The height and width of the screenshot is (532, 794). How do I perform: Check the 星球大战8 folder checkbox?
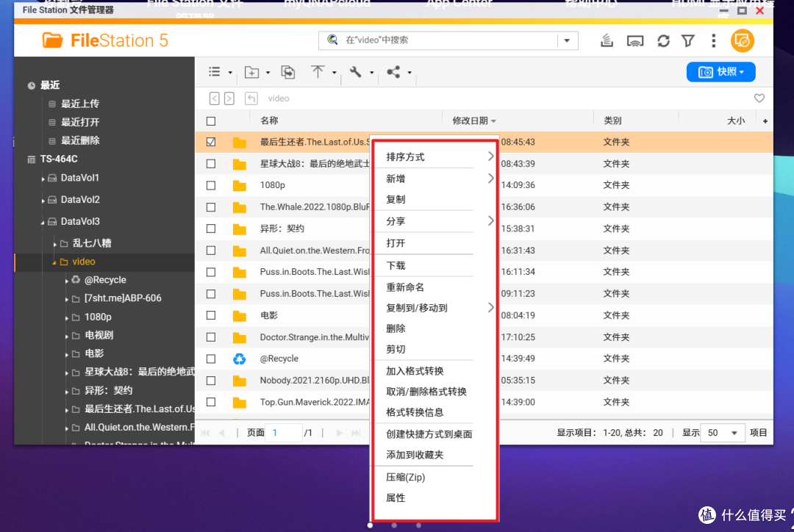(x=211, y=164)
